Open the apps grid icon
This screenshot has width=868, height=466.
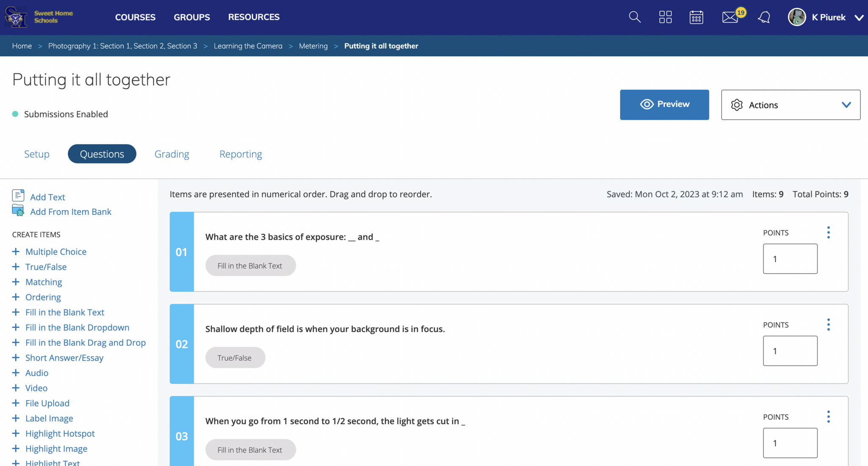tap(665, 17)
